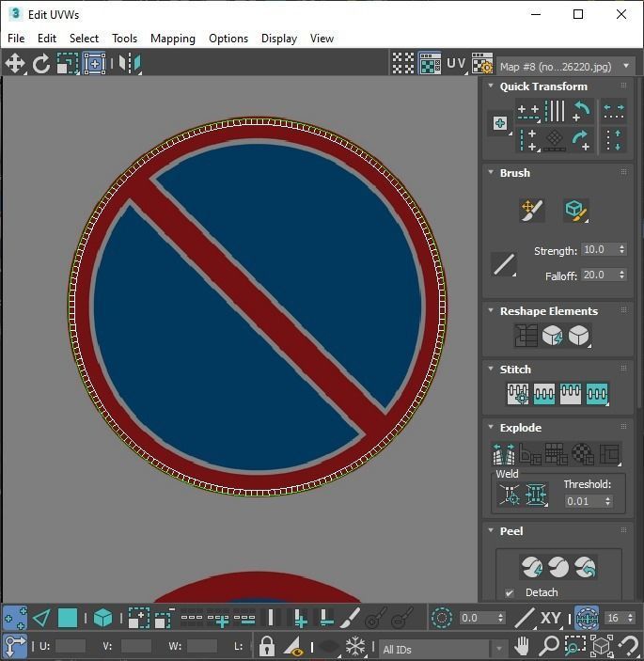Click the Quick Peel icon
Screen dimensions: 644x661
point(532,567)
